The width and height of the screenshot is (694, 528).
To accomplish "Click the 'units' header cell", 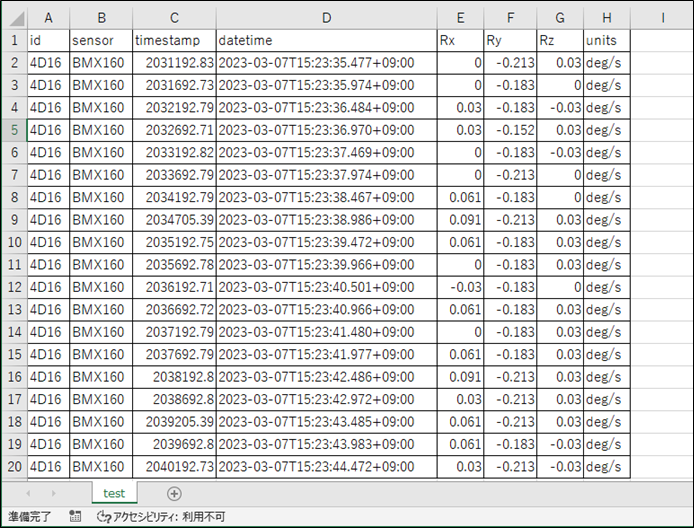I will pyautogui.click(x=608, y=40).
